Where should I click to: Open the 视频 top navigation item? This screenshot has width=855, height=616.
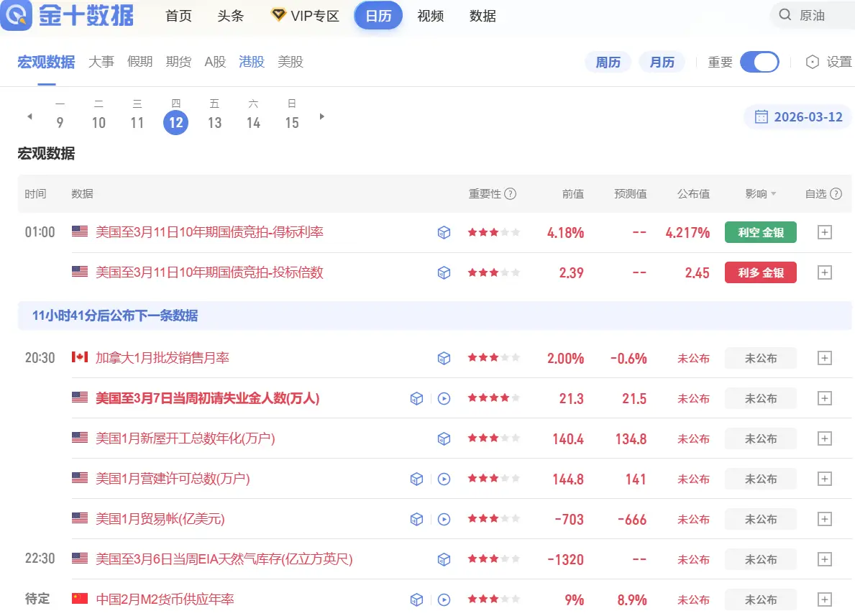[431, 16]
